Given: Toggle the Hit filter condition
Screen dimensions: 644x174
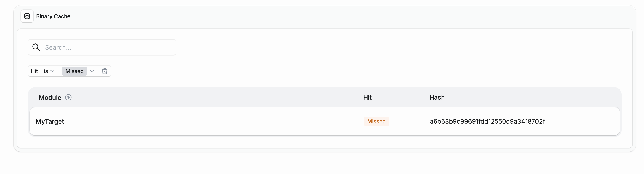Looking at the screenshot, I should 34,71.
